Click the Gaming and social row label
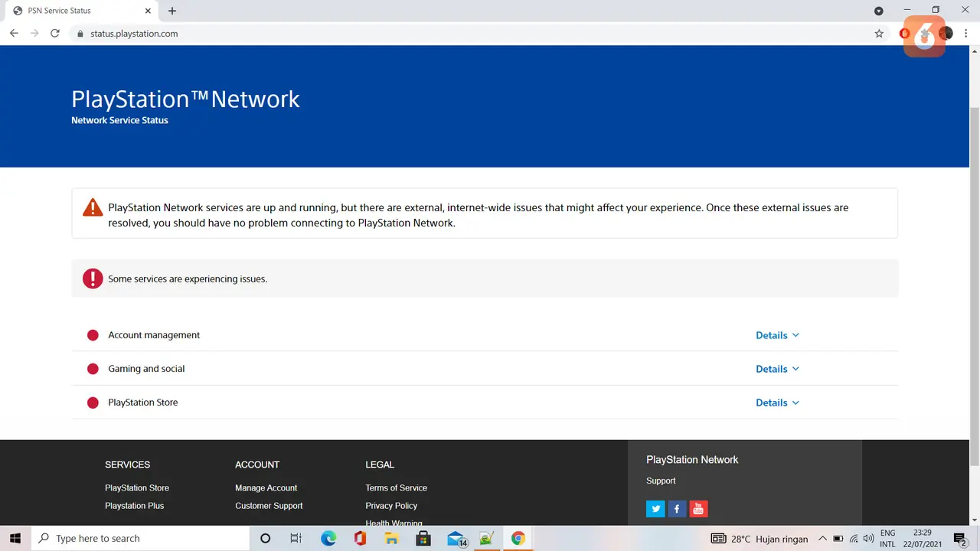Image resolution: width=980 pixels, height=551 pixels. (x=146, y=369)
